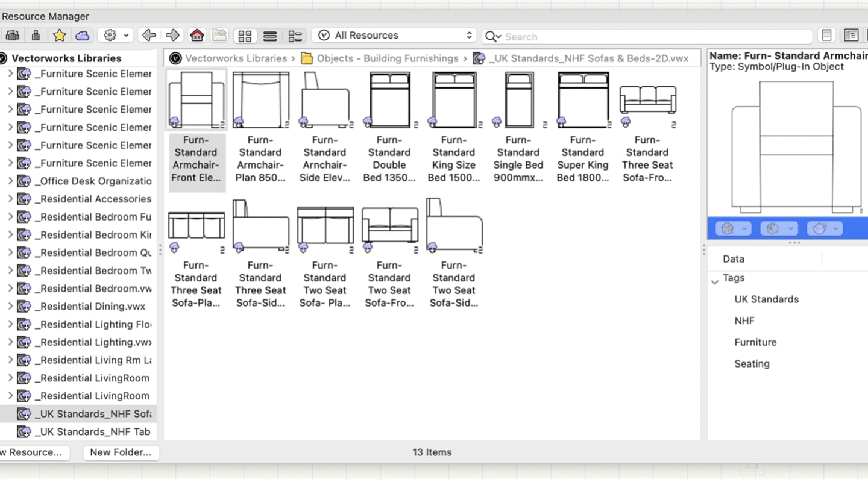Collapse the Tags section
The width and height of the screenshot is (868, 482).
[715, 281]
